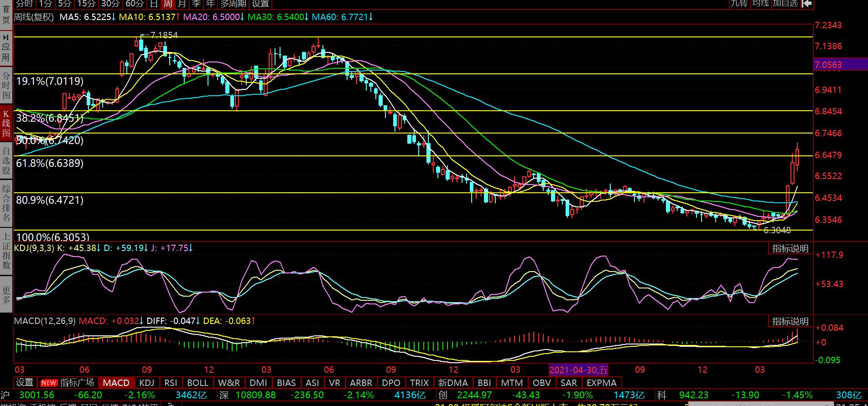The width and height of the screenshot is (868, 406).
Task: Switch to the 分时 timeframe tab
Action: 25,4
